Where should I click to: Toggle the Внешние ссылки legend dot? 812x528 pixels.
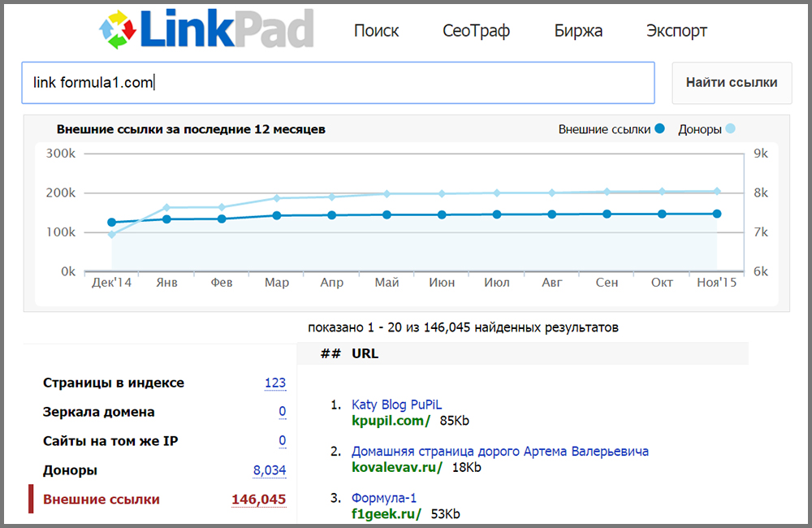660,128
